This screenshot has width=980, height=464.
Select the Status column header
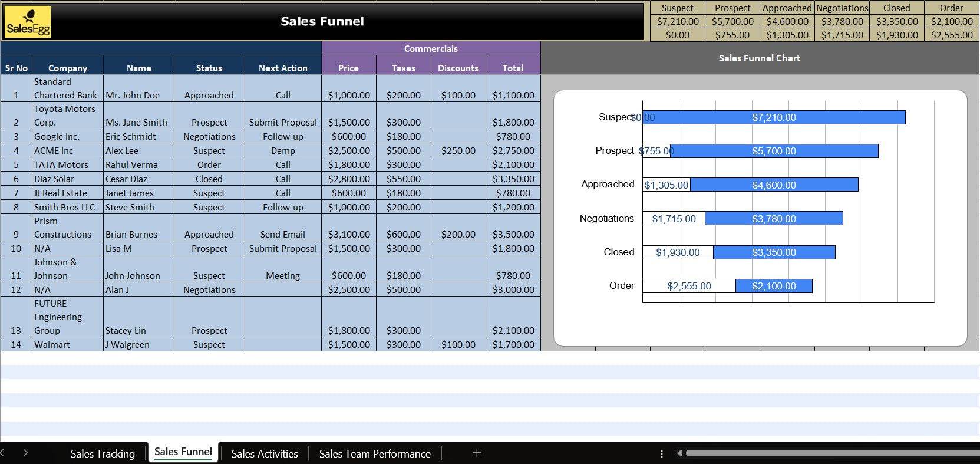pyautogui.click(x=209, y=68)
